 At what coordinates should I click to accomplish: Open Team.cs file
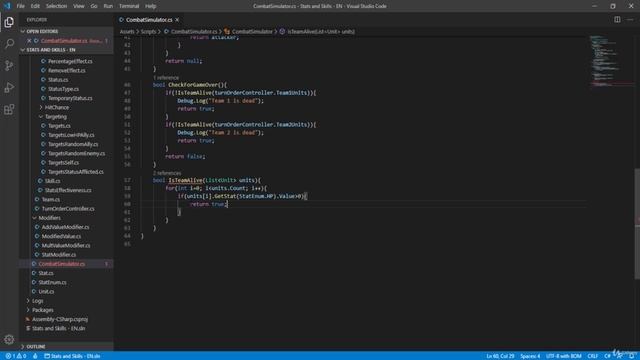click(51, 200)
